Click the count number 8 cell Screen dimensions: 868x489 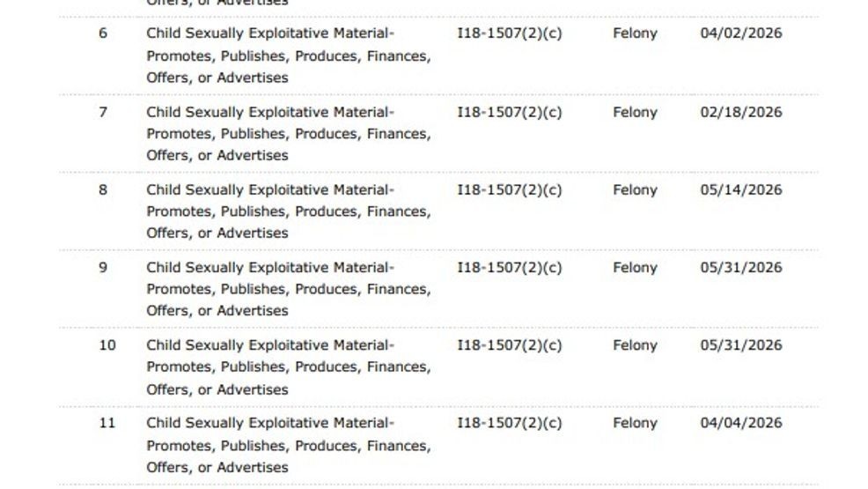click(103, 189)
